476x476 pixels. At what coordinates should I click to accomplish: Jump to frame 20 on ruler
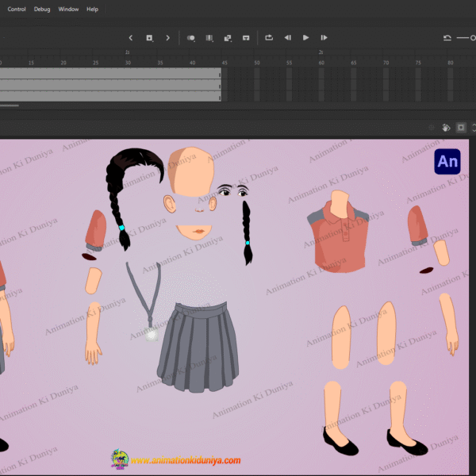(x=63, y=63)
